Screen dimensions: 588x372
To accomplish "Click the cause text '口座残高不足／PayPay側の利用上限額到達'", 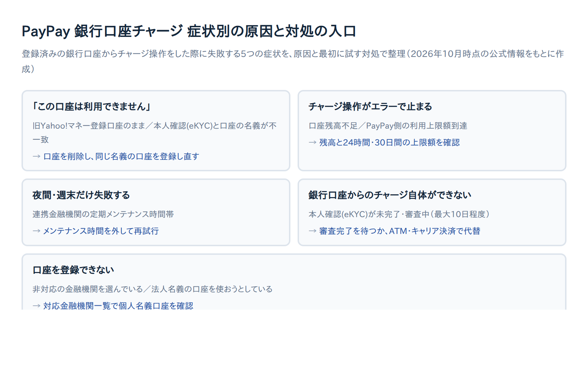I will tap(388, 126).
